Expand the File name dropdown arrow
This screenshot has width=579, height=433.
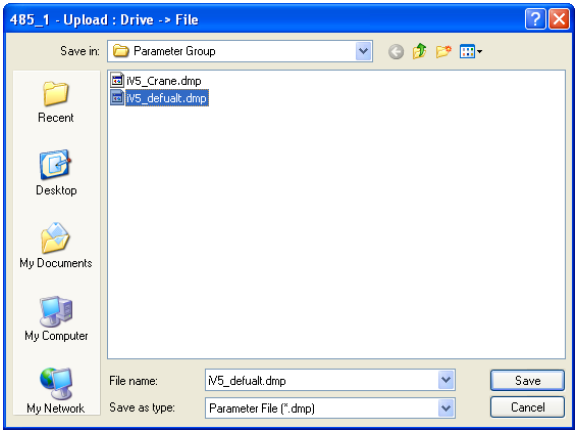[x=446, y=380]
